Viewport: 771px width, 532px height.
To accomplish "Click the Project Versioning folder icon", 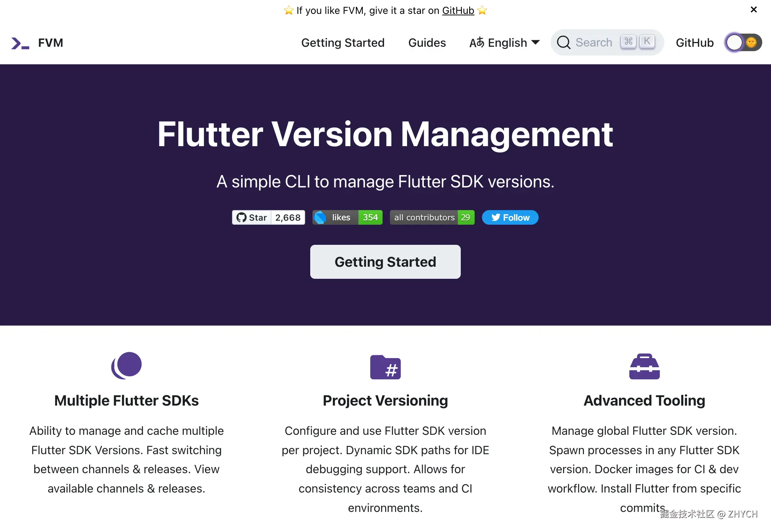I will [x=385, y=367].
